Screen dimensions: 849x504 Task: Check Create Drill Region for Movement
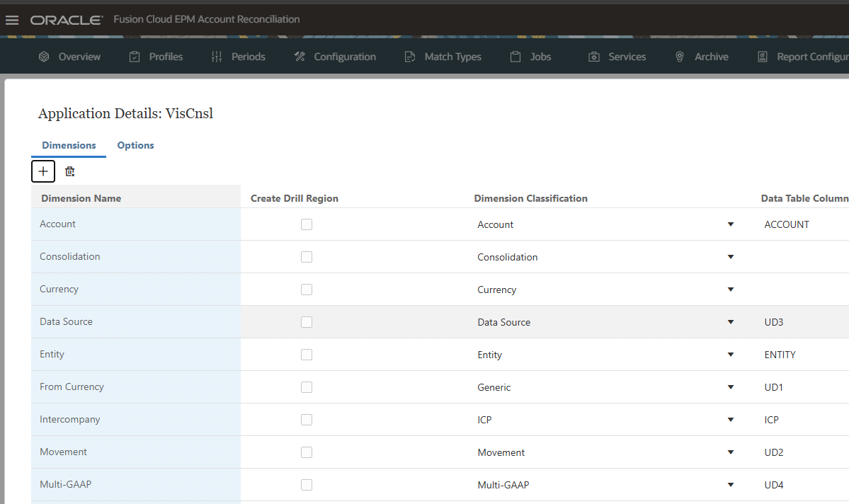click(x=307, y=452)
